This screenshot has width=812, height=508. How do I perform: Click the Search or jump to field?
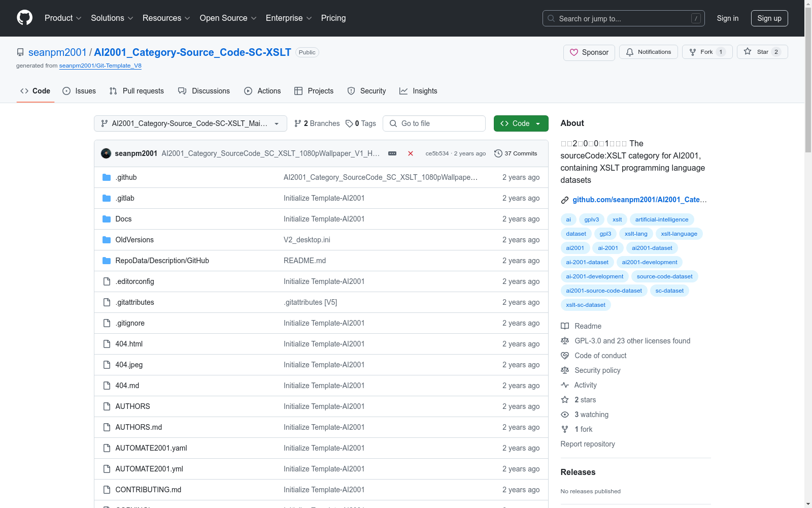[624, 18]
